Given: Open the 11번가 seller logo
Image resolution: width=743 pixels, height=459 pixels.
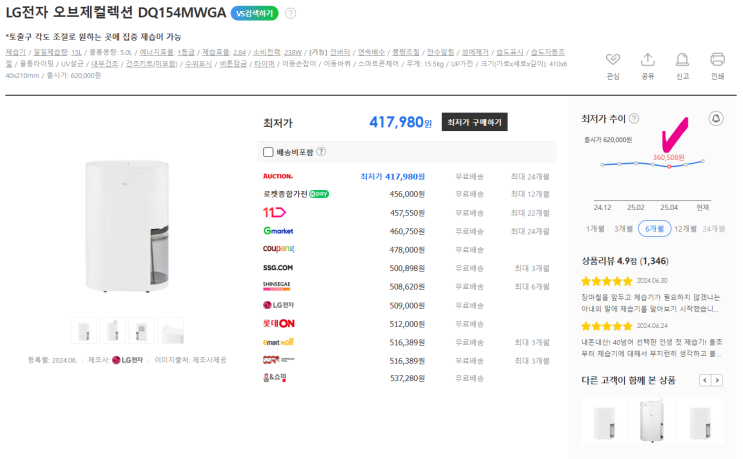Looking at the screenshot, I should point(274,212).
